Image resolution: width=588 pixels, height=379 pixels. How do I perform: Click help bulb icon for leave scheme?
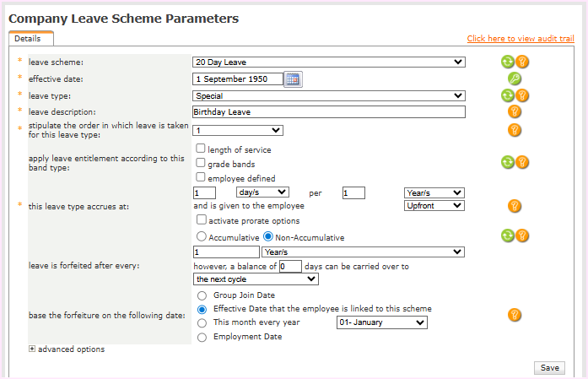(x=522, y=62)
